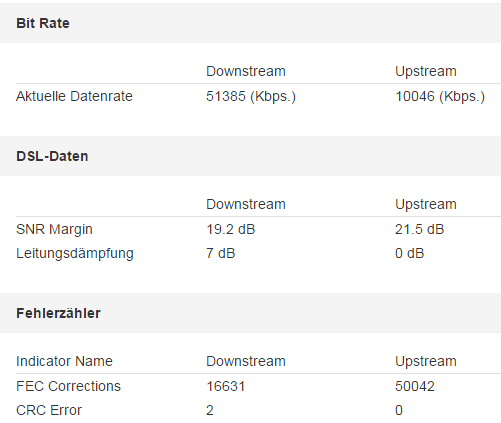Image resolution: width=501 pixels, height=423 pixels.
Task: Select the Aktuelle Datenrate row label
Action: [x=74, y=96]
